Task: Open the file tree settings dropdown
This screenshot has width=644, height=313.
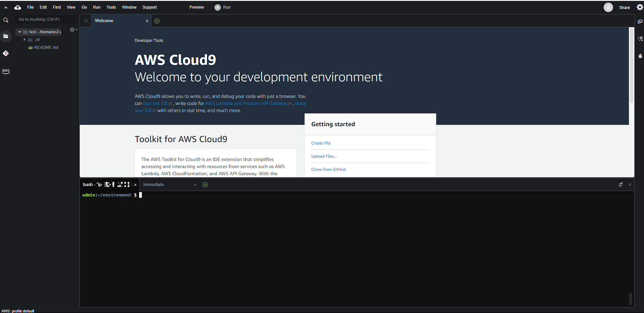Action: 72,30
